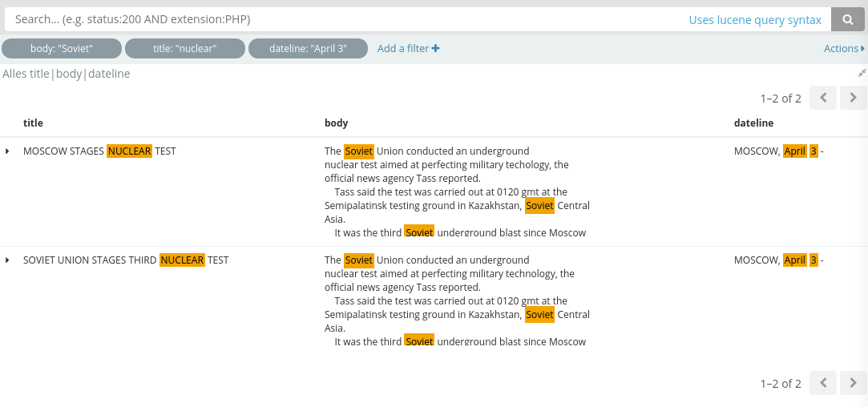Collapse the view with the shrink arrows icon
868x407 pixels.
862,73
